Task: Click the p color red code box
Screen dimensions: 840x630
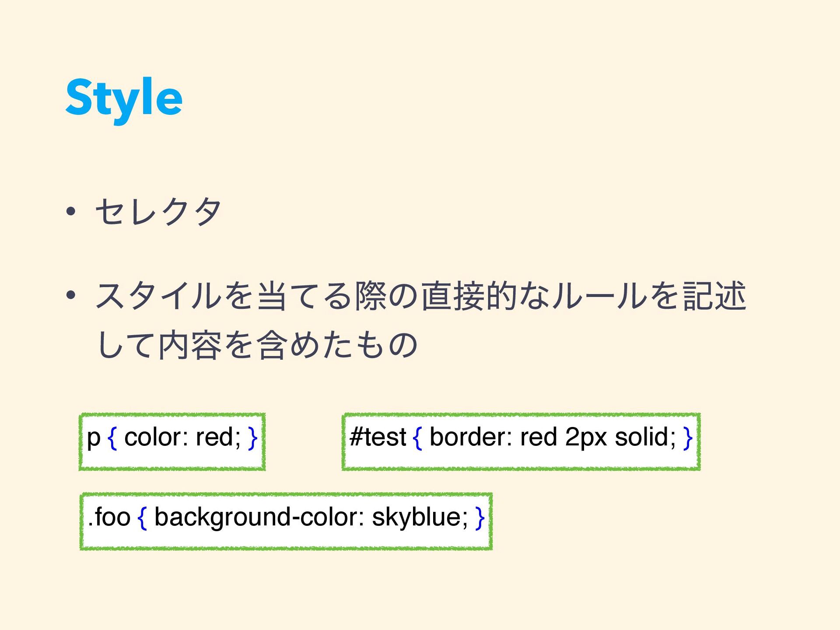Action: coord(172,441)
